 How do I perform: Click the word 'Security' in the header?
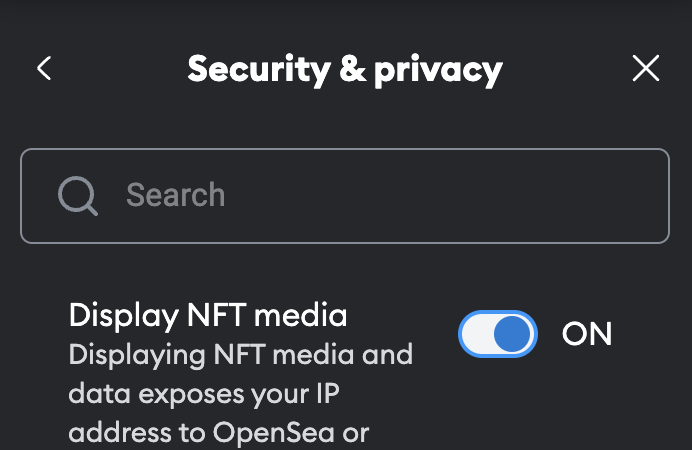point(259,70)
